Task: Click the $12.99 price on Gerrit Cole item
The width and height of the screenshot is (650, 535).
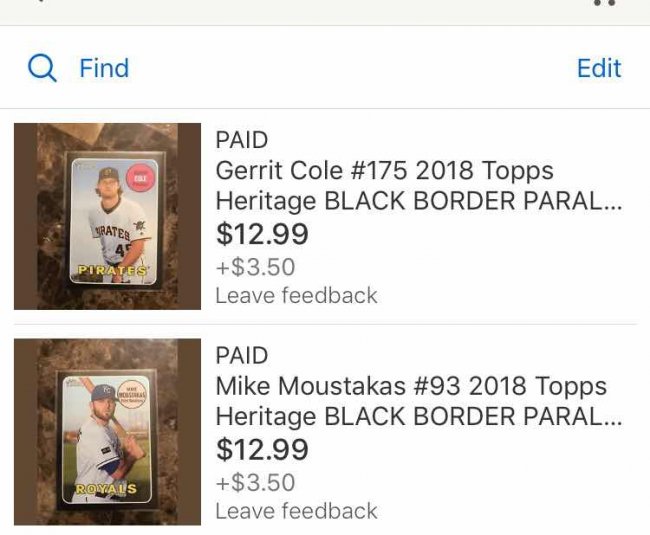Action: (x=262, y=235)
